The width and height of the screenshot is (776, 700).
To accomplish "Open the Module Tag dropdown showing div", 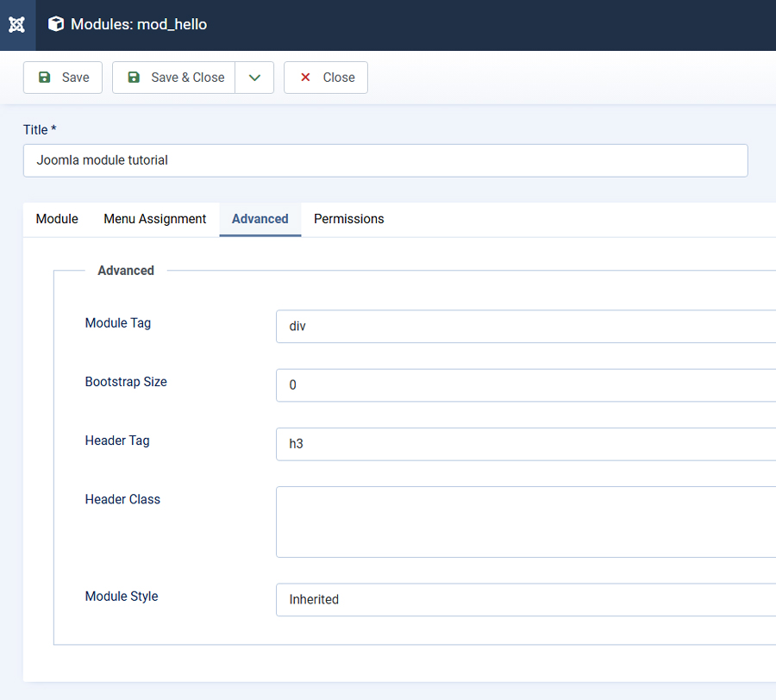I will pos(526,327).
